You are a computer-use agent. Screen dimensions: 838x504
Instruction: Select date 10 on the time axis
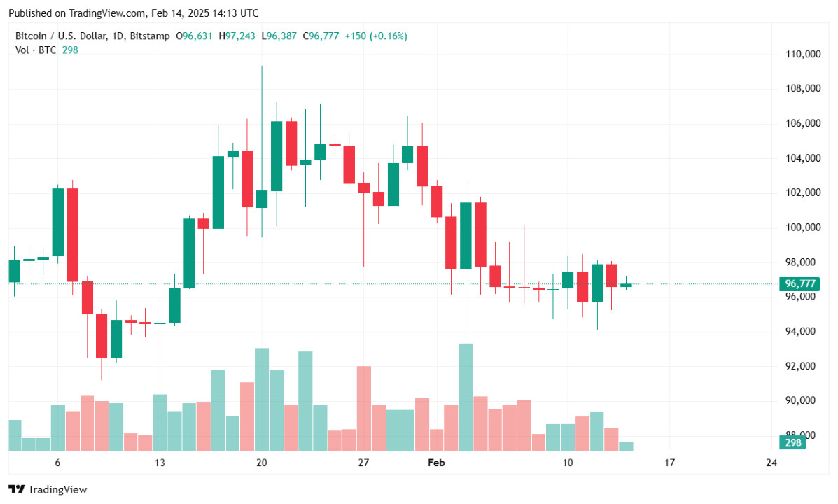[567, 463]
